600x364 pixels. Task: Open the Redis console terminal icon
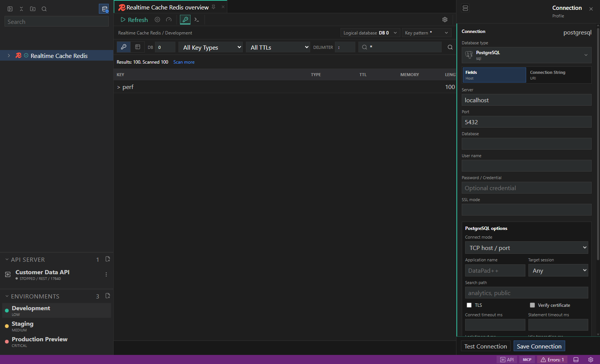click(197, 20)
